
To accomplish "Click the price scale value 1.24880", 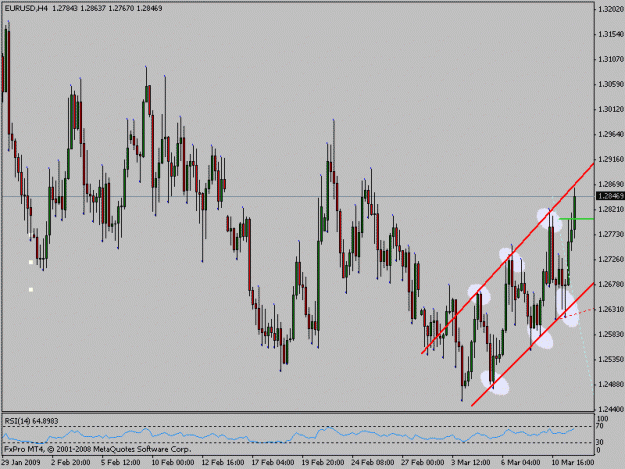I will pos(611,385).
